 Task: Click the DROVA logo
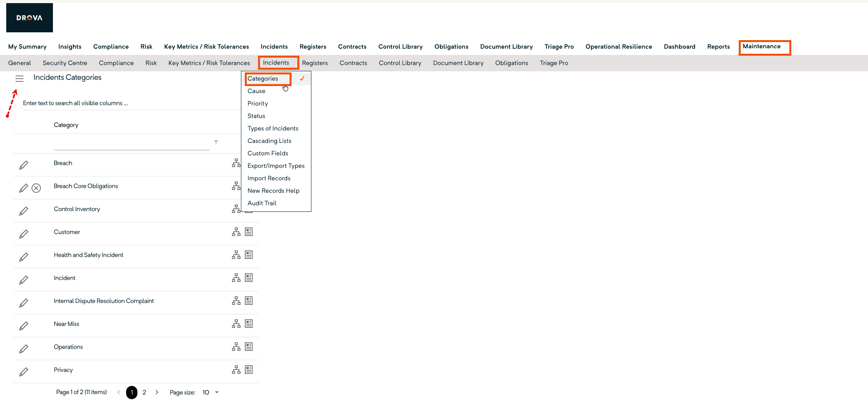[30, 18]
